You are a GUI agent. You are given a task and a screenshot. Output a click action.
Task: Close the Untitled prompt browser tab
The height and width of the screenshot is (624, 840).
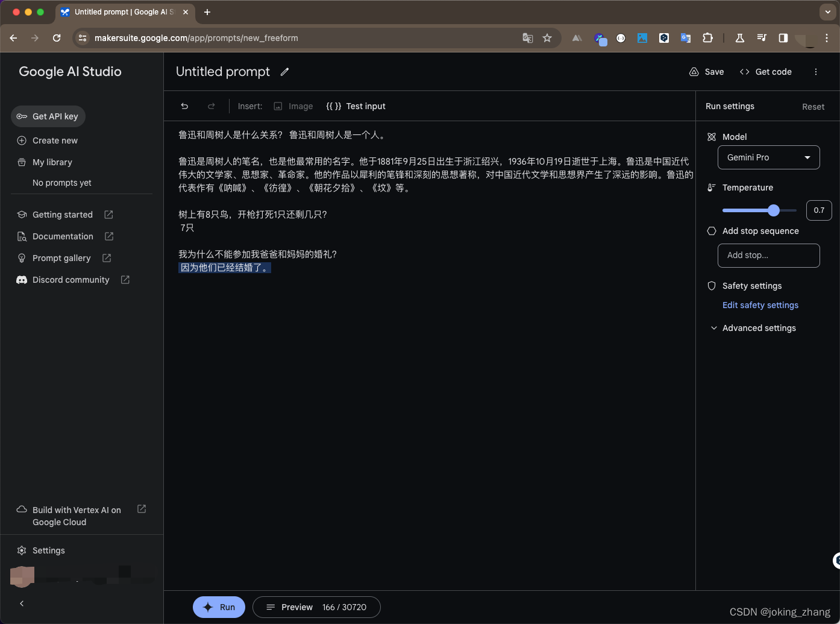[185, 12]
